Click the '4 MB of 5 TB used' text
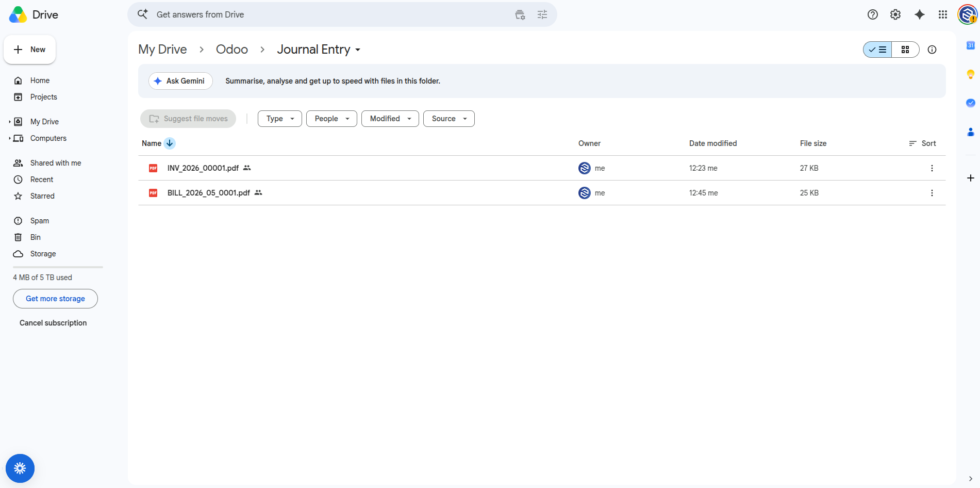Viewport: 980px width, 488px height. pos(42,278)
